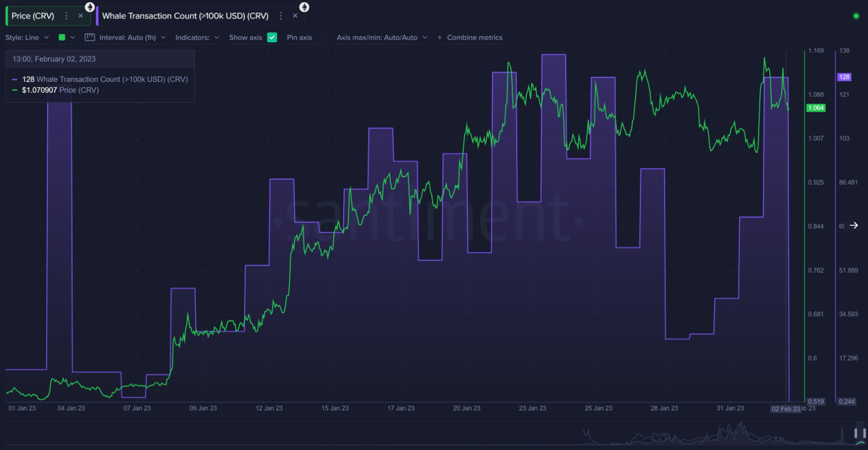Click the 02 Feb 23 date marker
Image resolution: width=868 pixels, height=450 pixels.
[x=786, y=409]
